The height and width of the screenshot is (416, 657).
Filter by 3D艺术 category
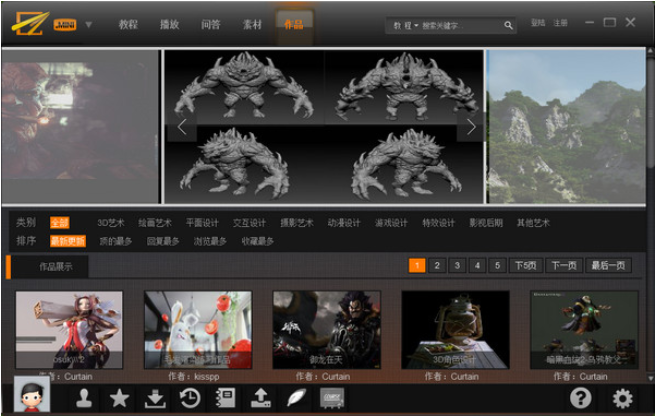pos(111,223)
